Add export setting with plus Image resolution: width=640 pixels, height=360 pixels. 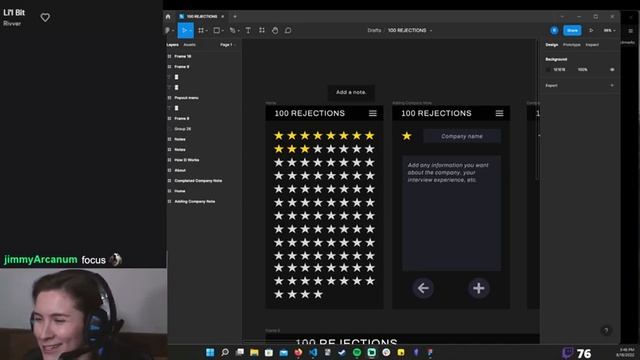point(612,85)
